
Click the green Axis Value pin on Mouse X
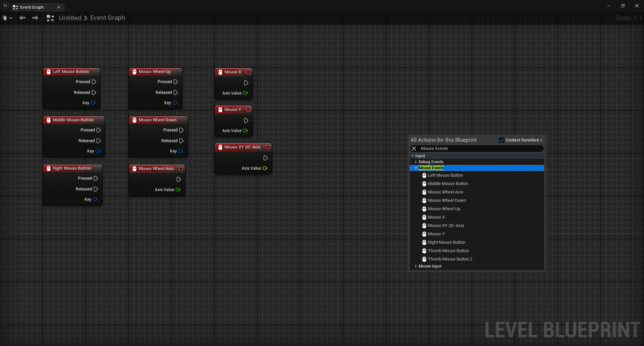pyautogui.click(x=246, y=93)
